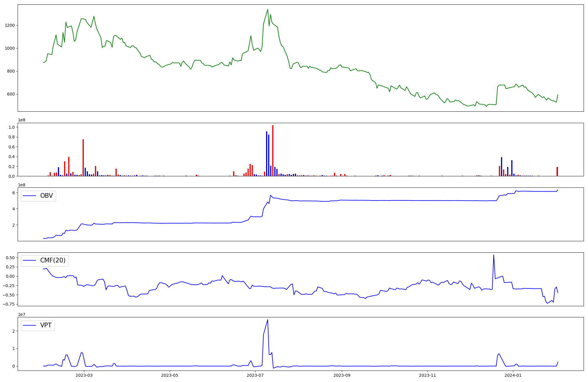588x382 pixels.
Task: Click the 2024-01 x-axis date label
Action: coord(513,375)
